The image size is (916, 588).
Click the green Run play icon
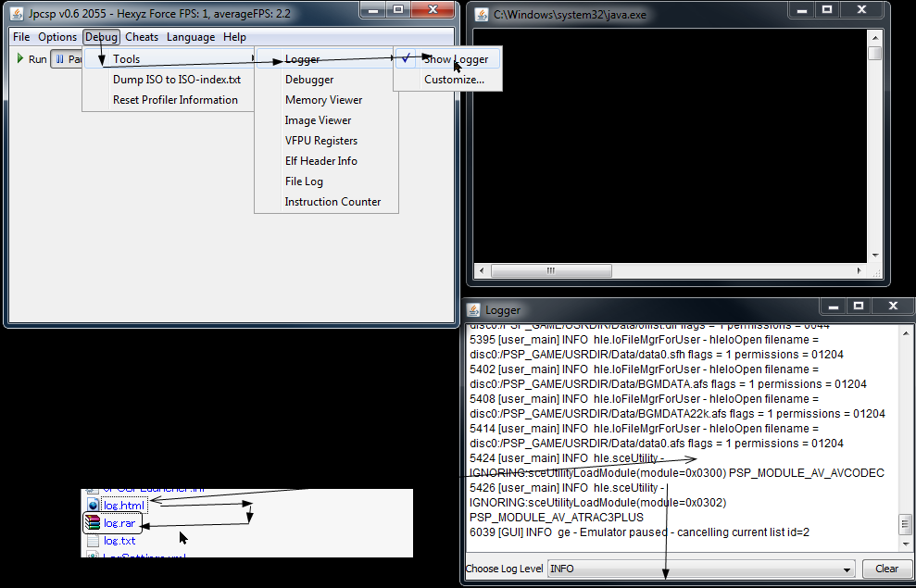20,58
